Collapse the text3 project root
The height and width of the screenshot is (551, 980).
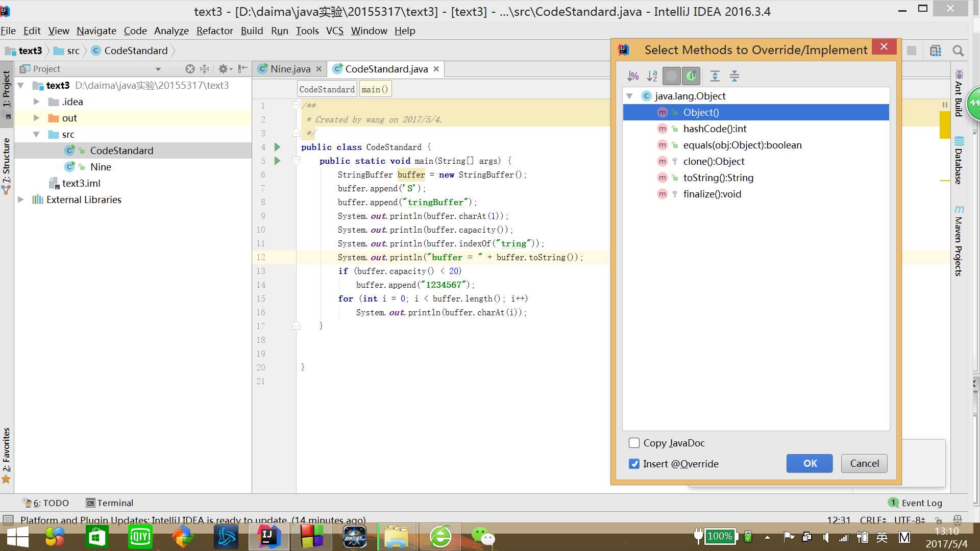click(21, 85)
